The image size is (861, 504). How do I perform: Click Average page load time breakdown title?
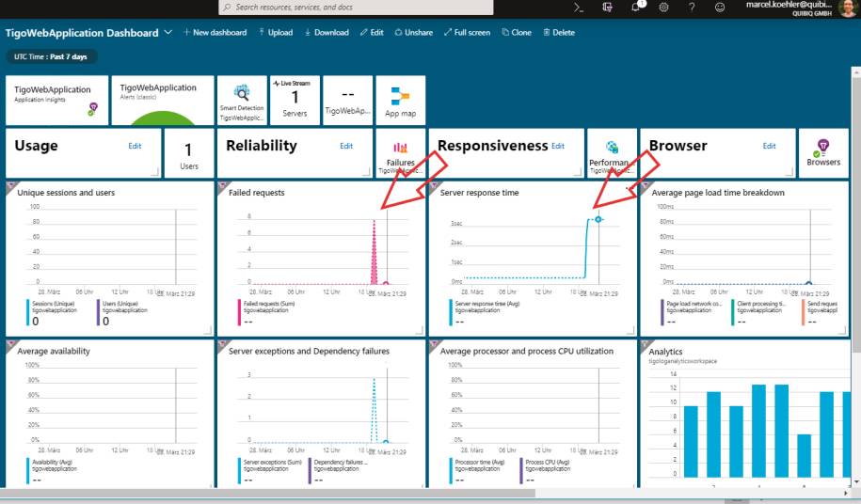(718, 193)
